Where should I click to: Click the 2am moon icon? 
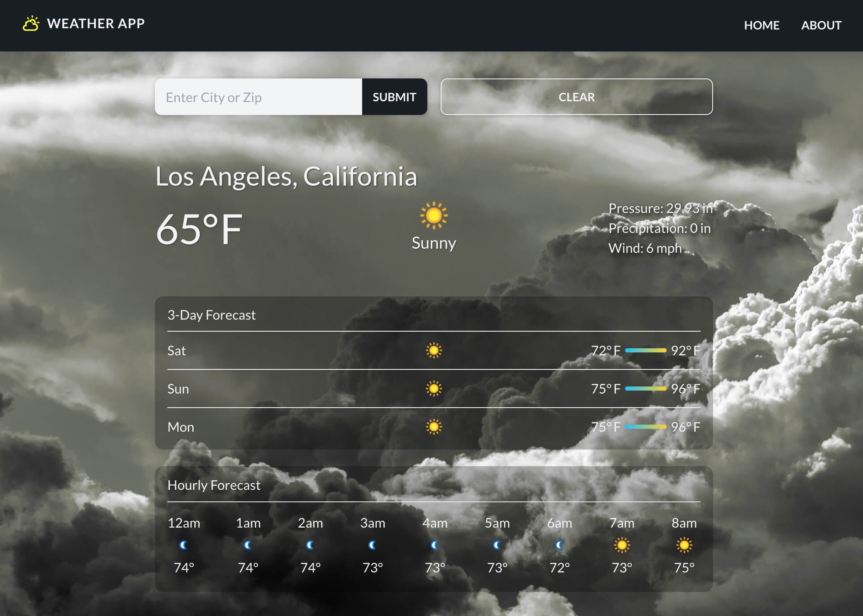(x=310, y=545)
